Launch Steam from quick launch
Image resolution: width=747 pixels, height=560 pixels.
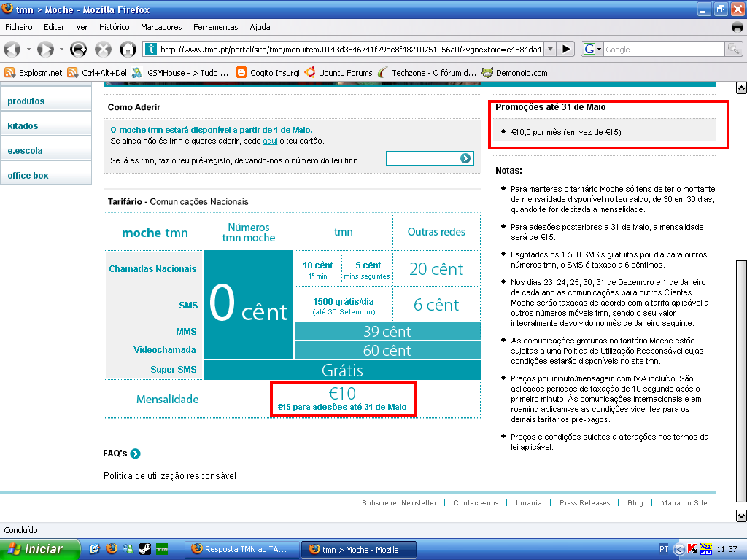[145, 549]
